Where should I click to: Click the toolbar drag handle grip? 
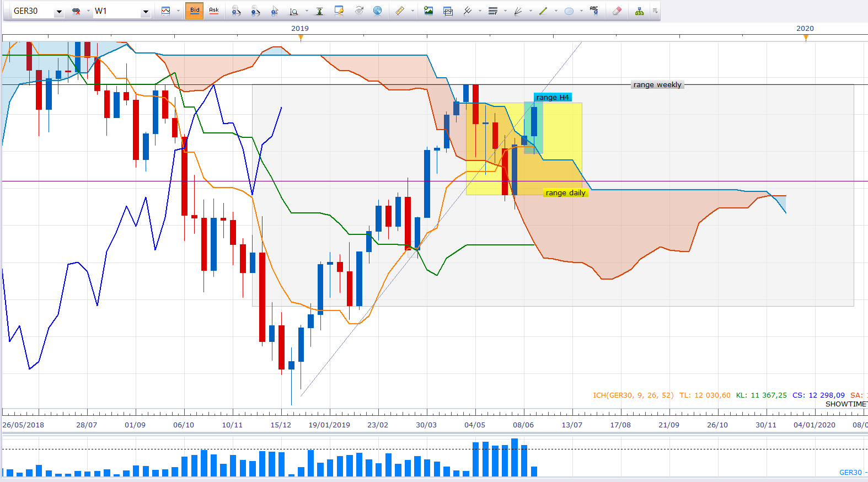tap(6, 11)
